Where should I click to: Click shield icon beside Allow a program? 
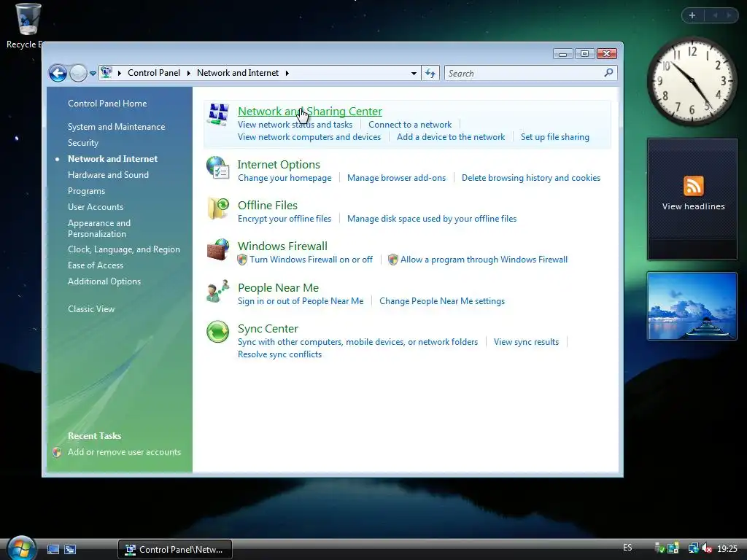click(393, 260)
